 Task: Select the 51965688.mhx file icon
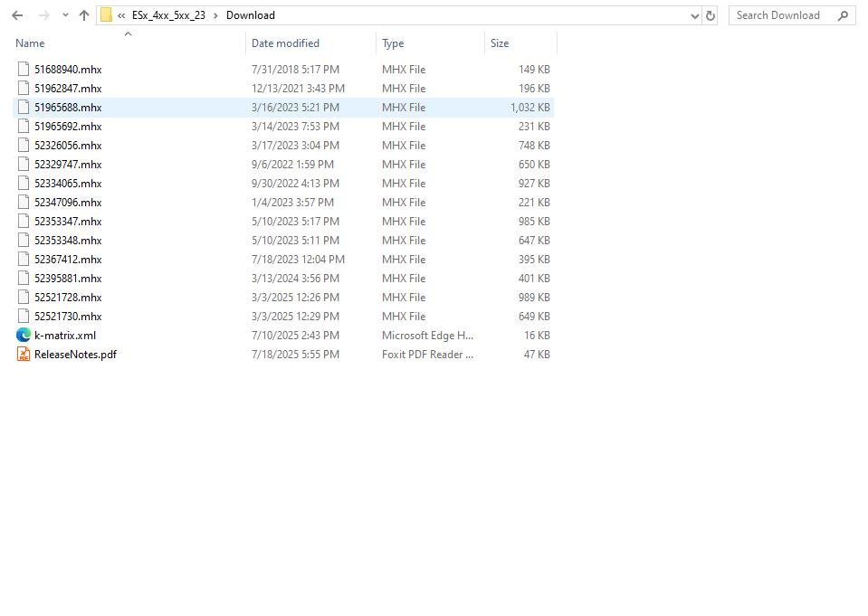[24, 107]
